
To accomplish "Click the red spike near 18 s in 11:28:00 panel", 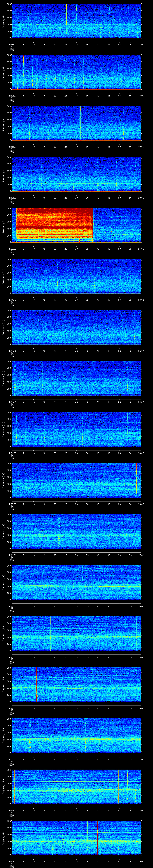I will pyautogui.click(x=51, y=633).
